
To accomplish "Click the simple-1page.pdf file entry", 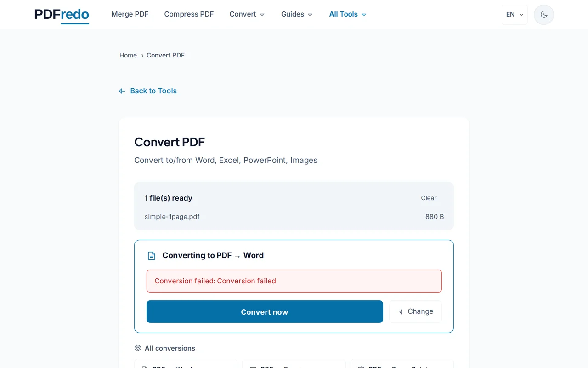I will 172,216.
